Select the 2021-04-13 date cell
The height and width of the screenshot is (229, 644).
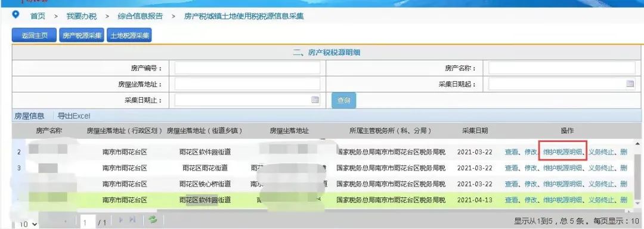pyautogui.click(x=475, y=200)
